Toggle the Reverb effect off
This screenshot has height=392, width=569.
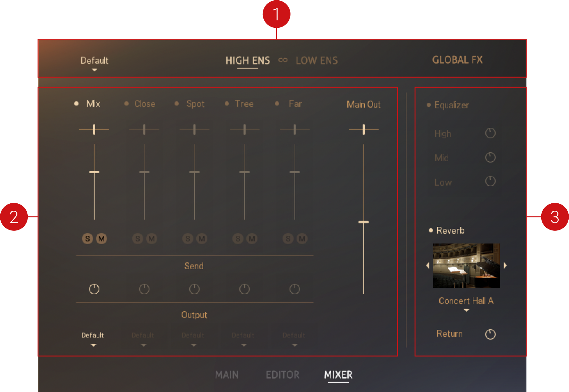pyautogui.click(x=431, y=230)
